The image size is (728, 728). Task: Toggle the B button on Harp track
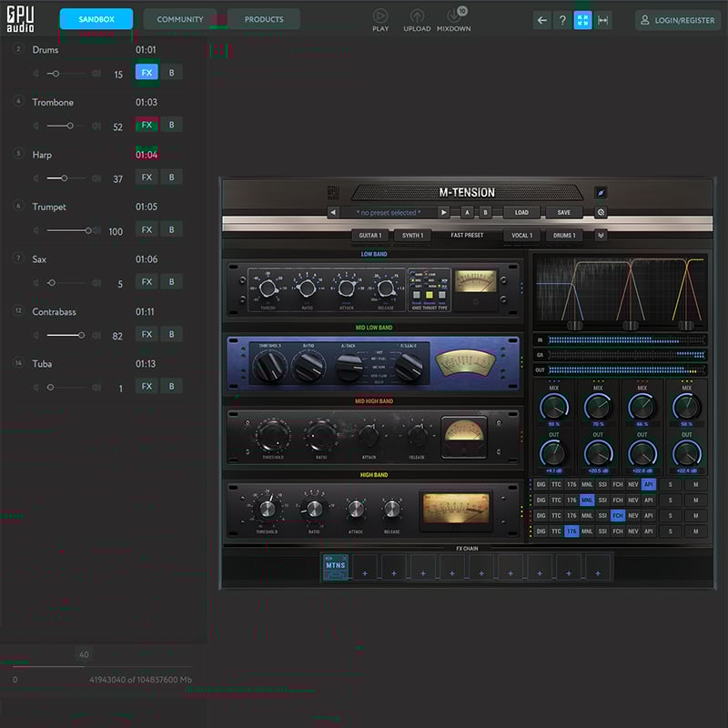coord(171,177)
